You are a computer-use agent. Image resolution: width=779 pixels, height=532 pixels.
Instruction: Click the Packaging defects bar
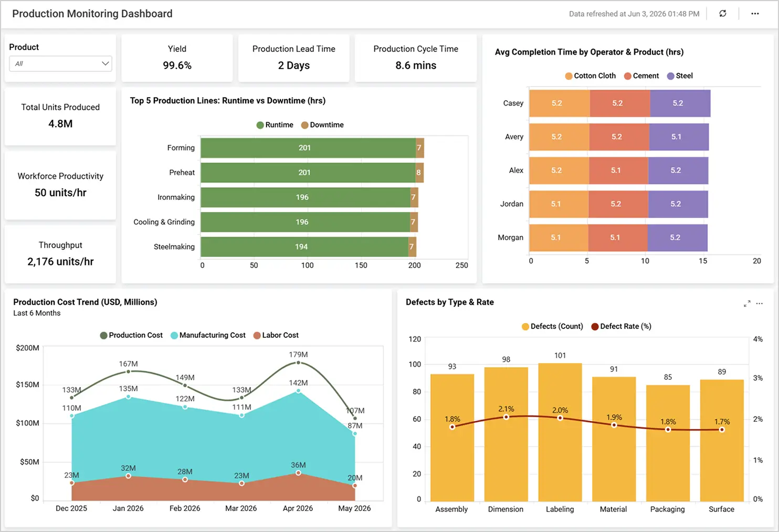tap(668, 443)
